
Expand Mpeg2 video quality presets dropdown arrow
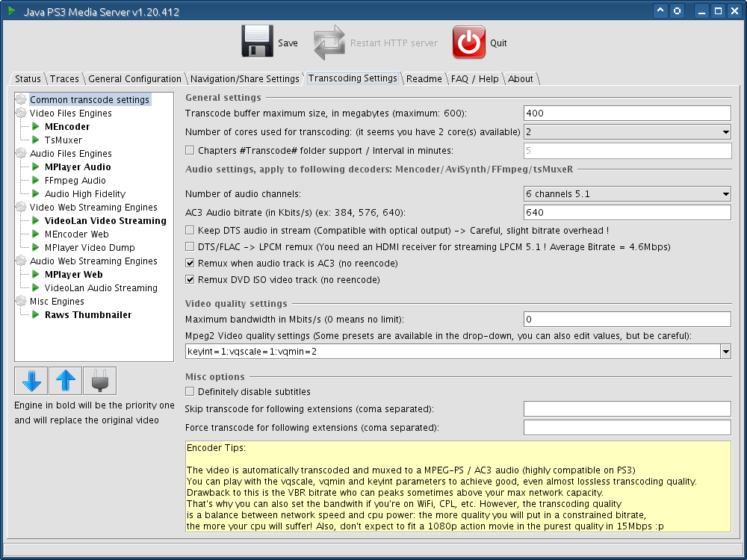[725, 352]
